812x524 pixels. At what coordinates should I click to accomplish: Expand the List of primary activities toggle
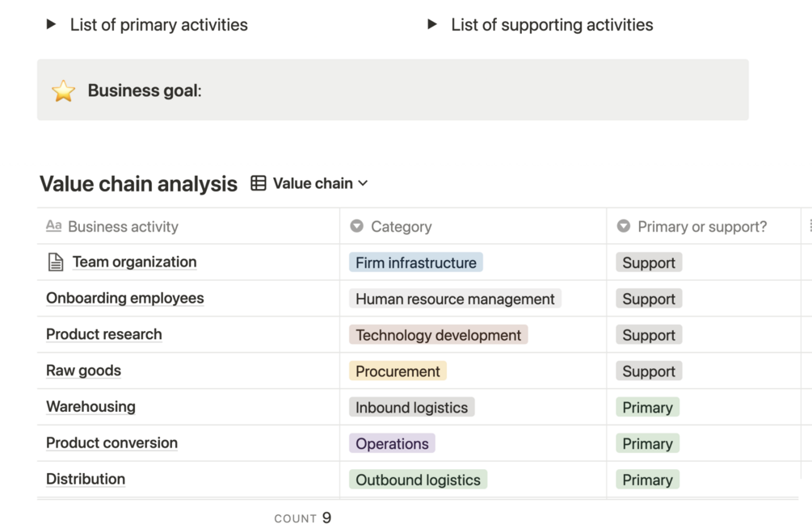pos(52,24)
